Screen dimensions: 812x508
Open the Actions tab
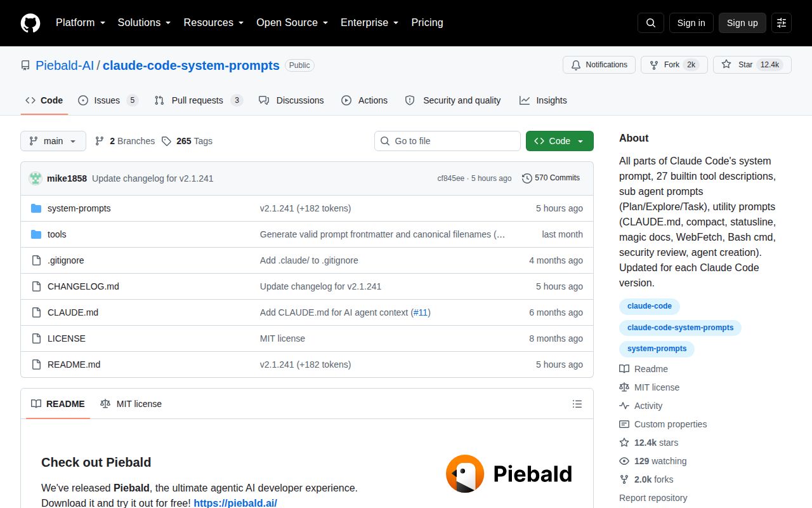(365, 100)
